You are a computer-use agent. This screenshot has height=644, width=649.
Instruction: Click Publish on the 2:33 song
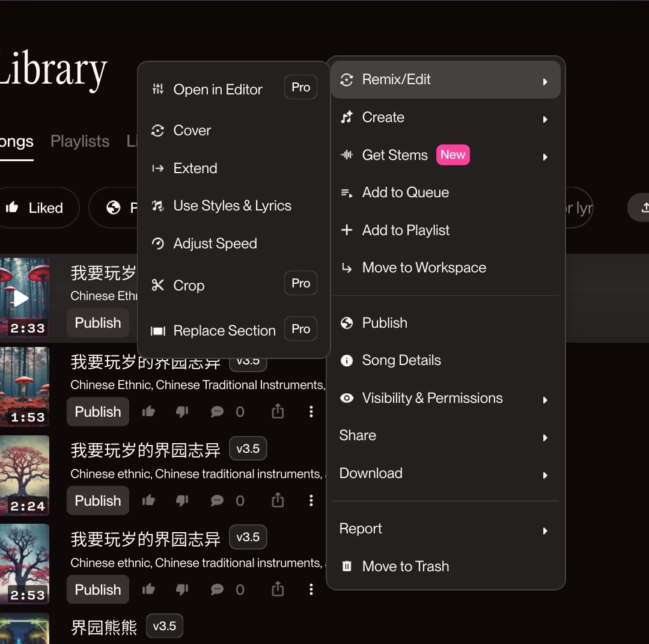[98, 323]
